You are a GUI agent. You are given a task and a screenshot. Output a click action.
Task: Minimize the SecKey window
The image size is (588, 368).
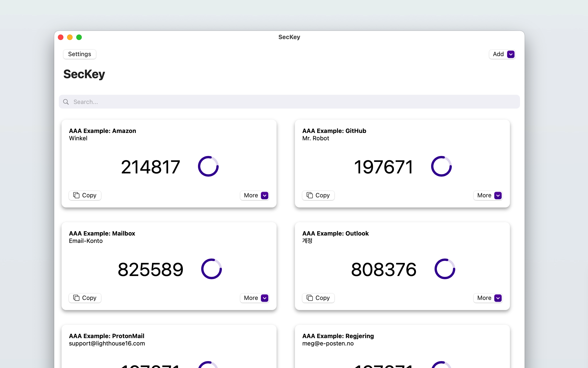(x=70, y=37)
